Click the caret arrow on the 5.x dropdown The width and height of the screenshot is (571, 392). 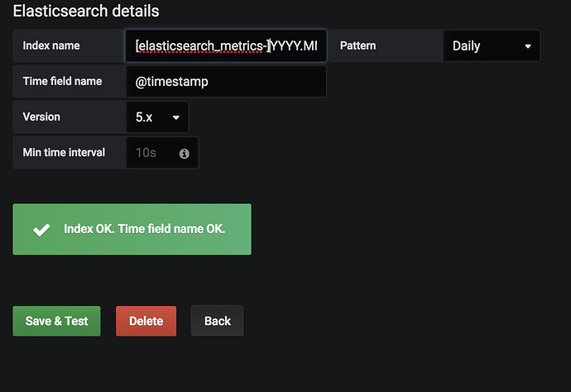tap(175, 117)
